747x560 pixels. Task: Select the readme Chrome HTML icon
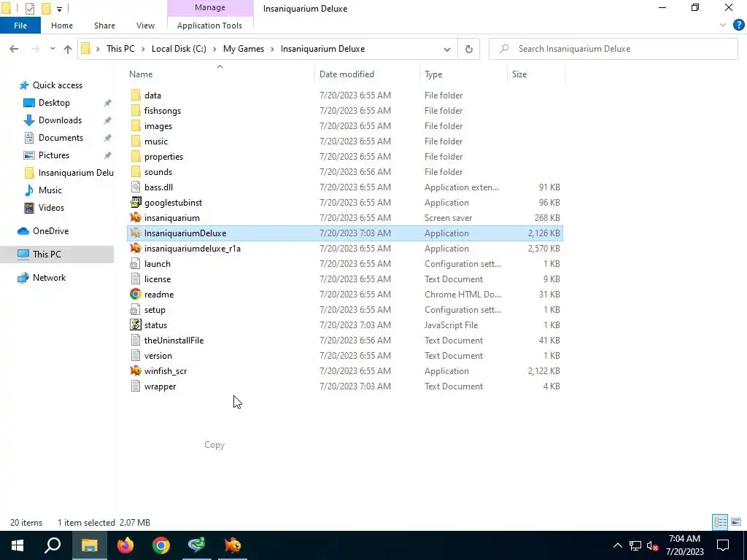click(x=136, y=295)
